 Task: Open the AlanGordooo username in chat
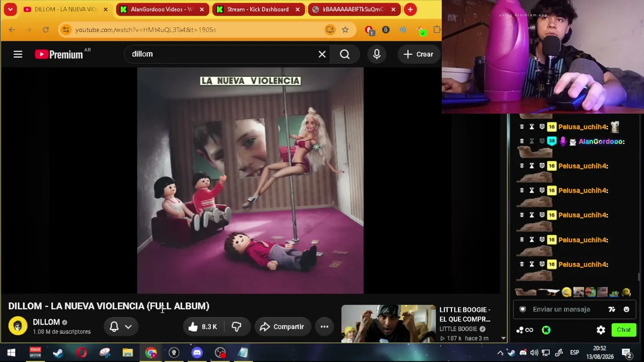click(601, 142)
